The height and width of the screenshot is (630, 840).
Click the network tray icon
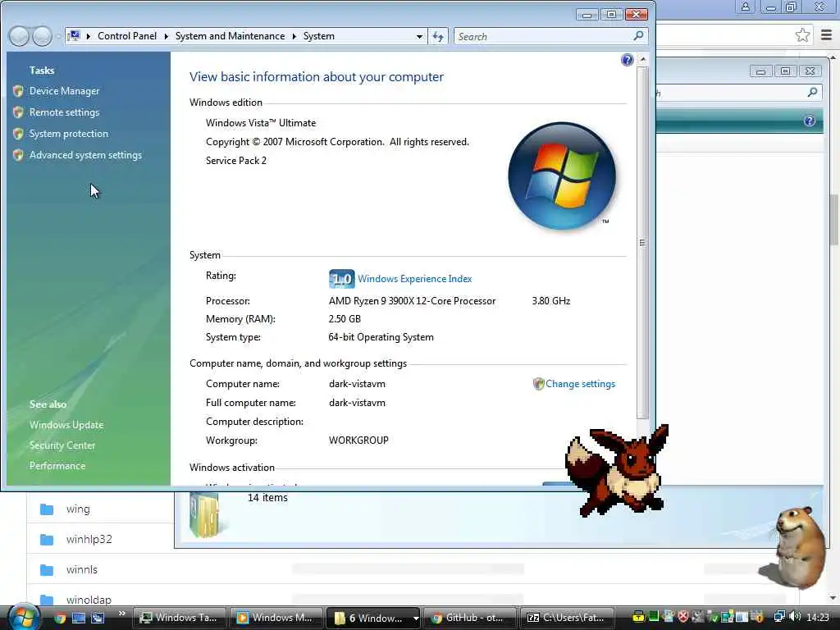coord(779,617)
